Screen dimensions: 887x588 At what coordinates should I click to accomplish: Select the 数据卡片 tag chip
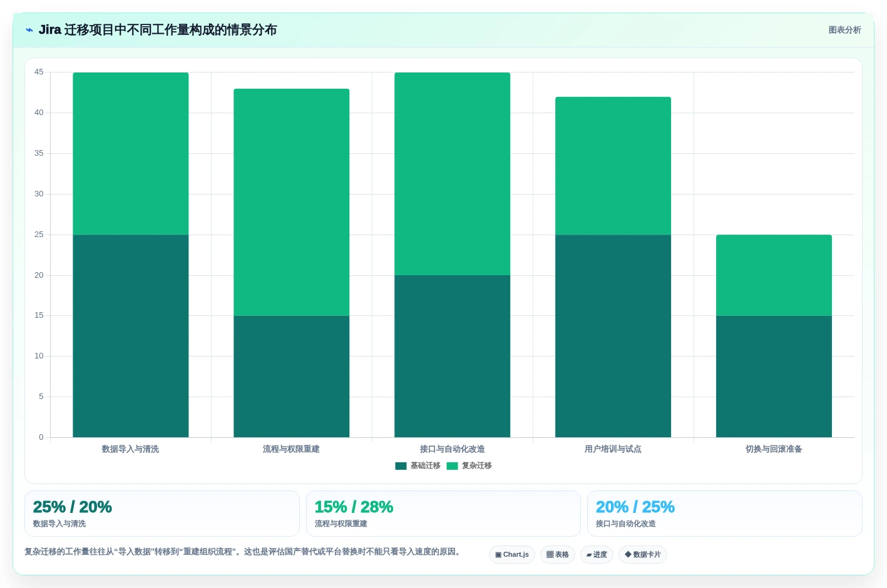click(643, 554)
